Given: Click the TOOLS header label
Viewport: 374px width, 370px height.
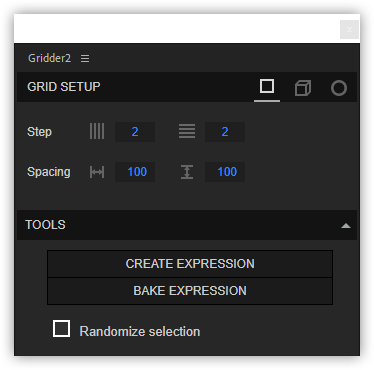Looking at the screenshot, I should pos(45,225).
